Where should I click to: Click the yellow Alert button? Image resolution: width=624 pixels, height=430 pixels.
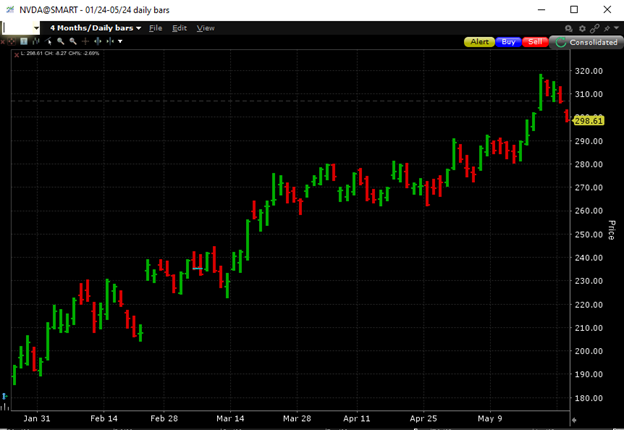[480, 42]
